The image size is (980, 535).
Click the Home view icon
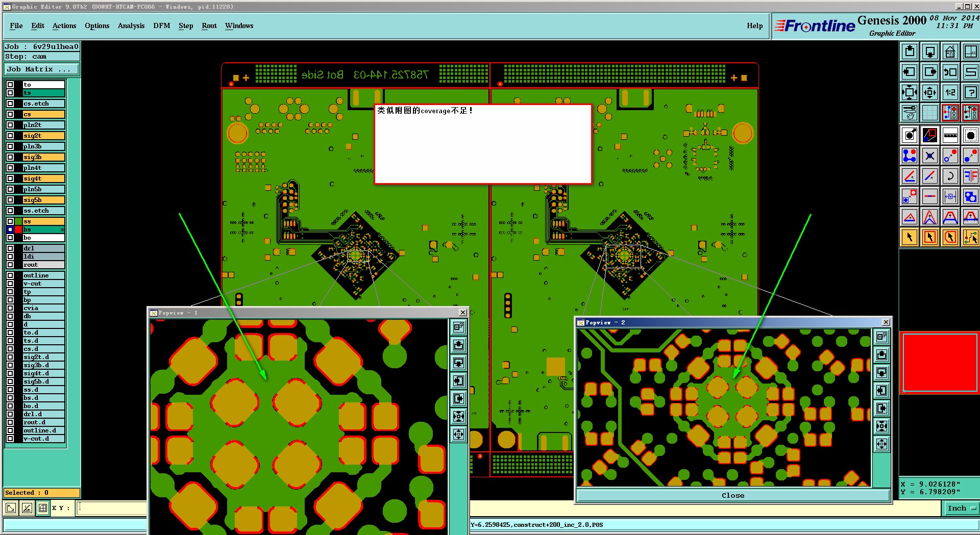coord(950,52)
